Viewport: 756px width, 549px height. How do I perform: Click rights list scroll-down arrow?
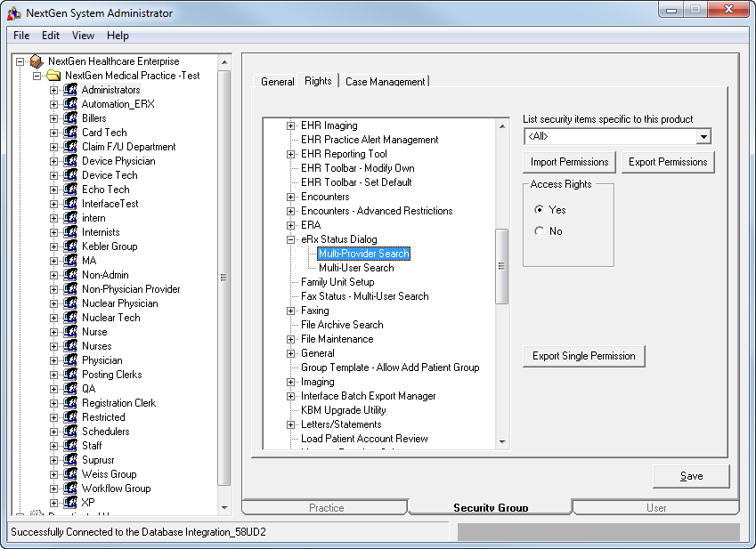coord(502,441)
